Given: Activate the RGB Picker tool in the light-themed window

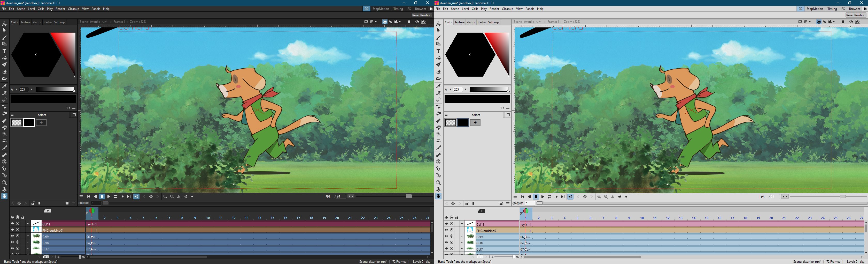Looking at the screenshot, I should (438, 93).
